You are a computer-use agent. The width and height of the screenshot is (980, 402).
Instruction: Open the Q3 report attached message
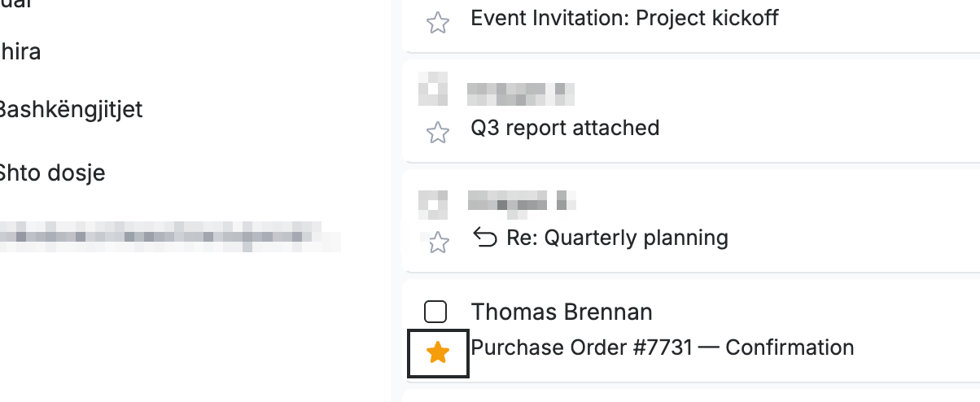565,128
